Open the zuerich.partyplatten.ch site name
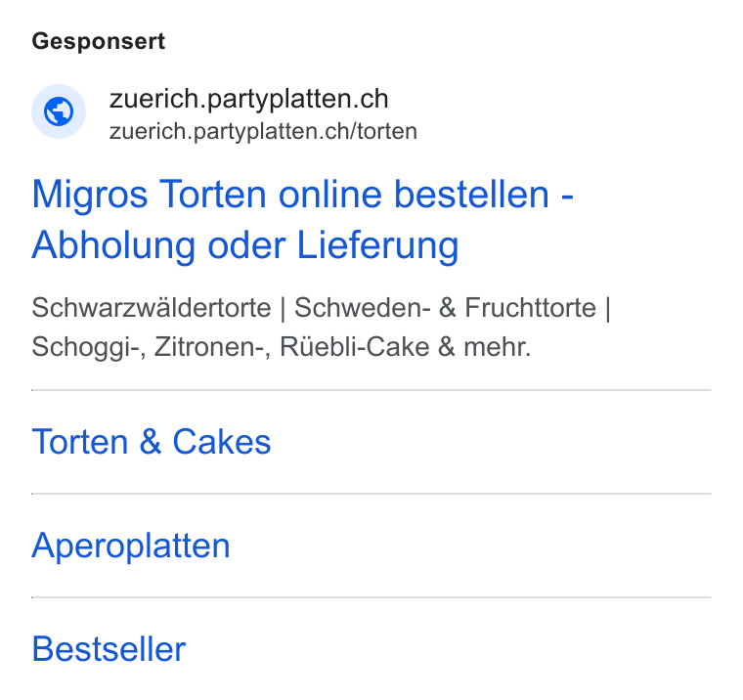Viewport: 743px width, 700px height. point(248,99)
